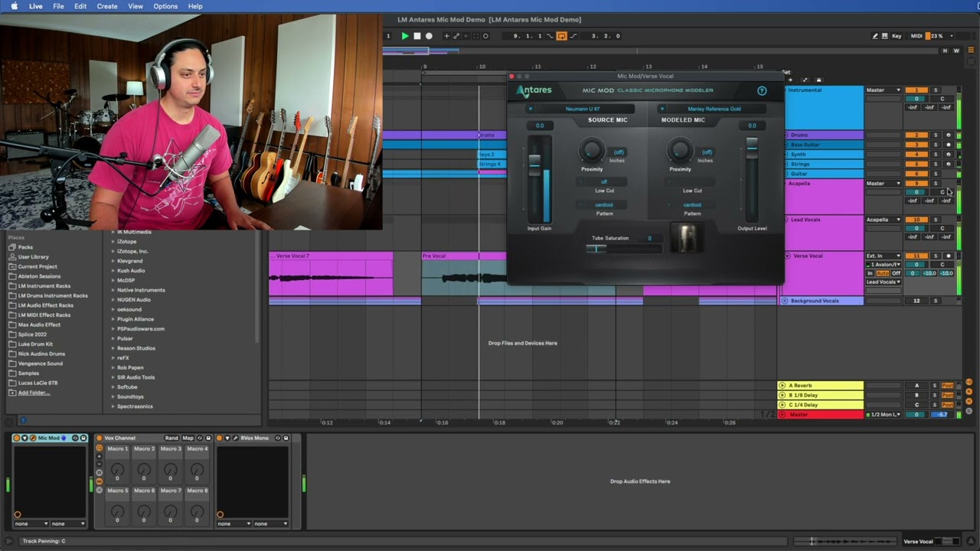Enable MIDI Arrangement Overdub plus button
This screenshot has height=551, width=980.
(447, 36)
